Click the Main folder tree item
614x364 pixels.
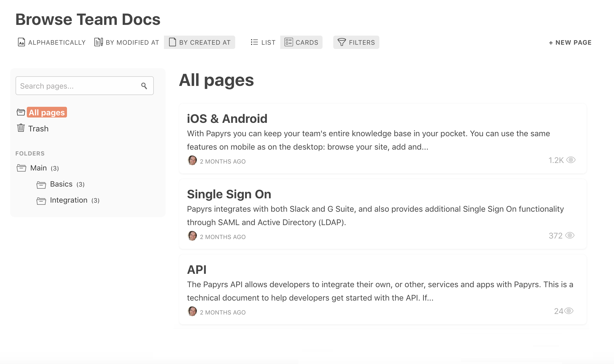(x=38, y=168)
